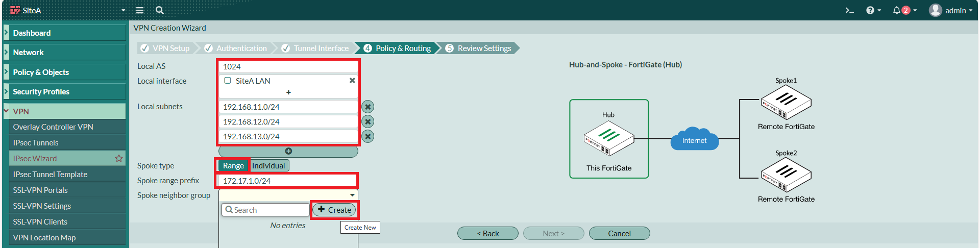Cancel the VPN wizard
This screenshot has height=248, width=980.
pos(620,233)
